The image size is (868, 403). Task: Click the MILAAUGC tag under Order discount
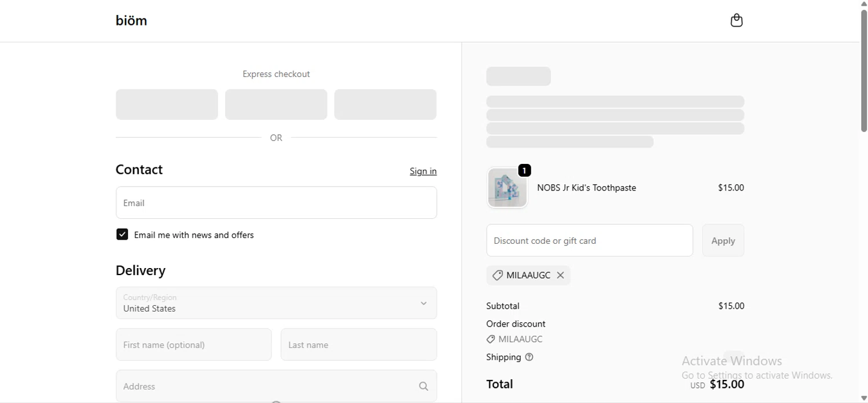514,339
